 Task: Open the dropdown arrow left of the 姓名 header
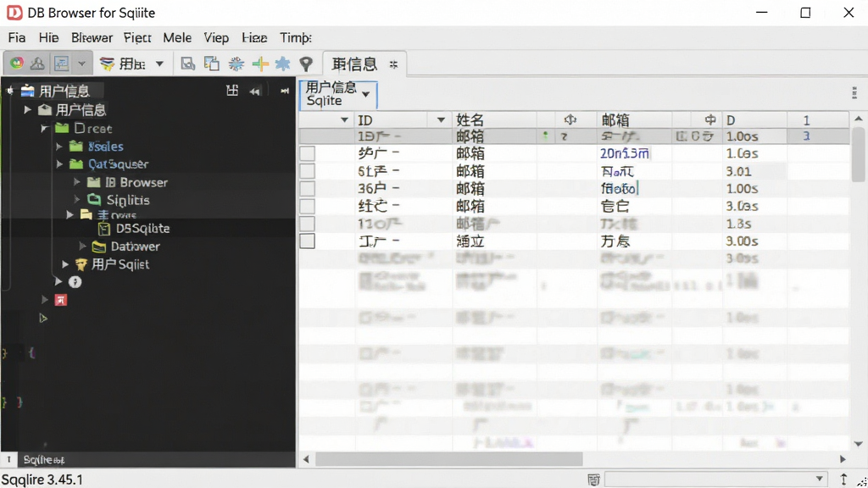[x=441, y=120]
